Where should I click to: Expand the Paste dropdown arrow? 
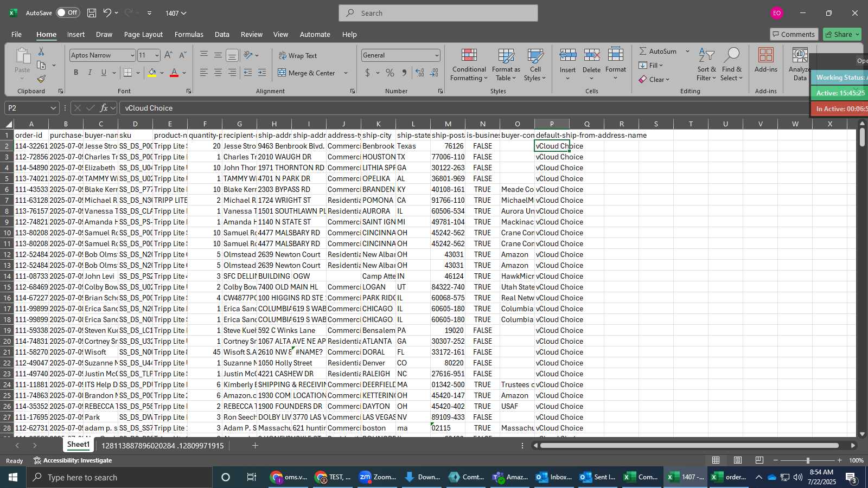click(22, 78)
